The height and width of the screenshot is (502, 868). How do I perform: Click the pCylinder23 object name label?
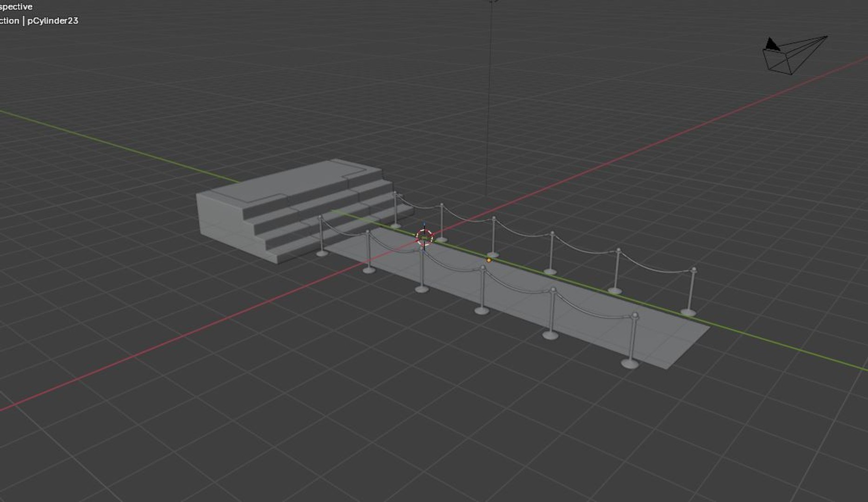tap(53, 21)
